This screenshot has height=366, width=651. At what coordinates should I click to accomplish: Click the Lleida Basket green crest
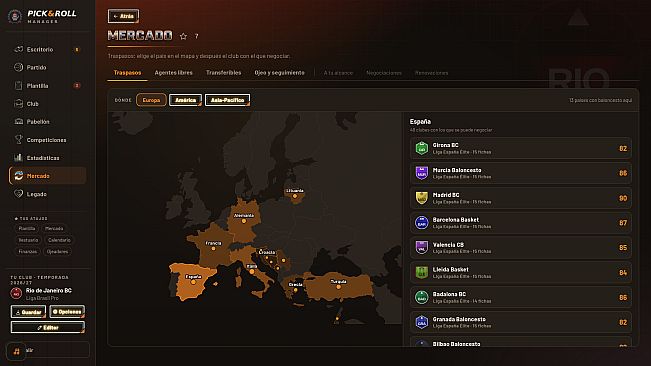(x=421, y=273)
